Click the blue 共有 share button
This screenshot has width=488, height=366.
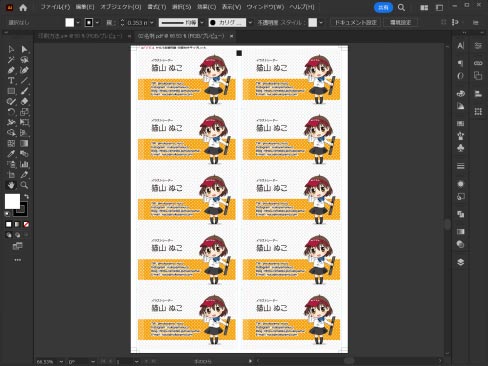click(x=383, y=7)
